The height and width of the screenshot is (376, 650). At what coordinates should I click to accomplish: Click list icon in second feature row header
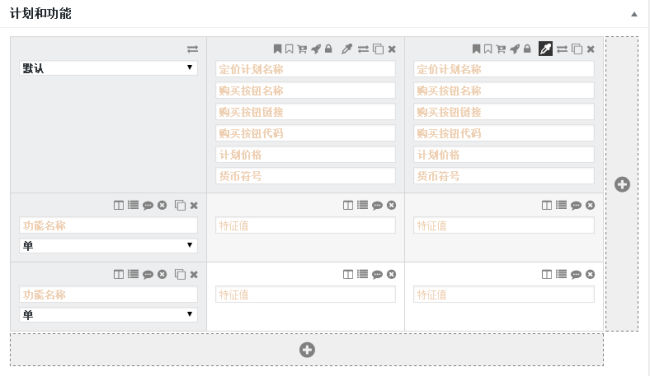click(x=133, y=274)
